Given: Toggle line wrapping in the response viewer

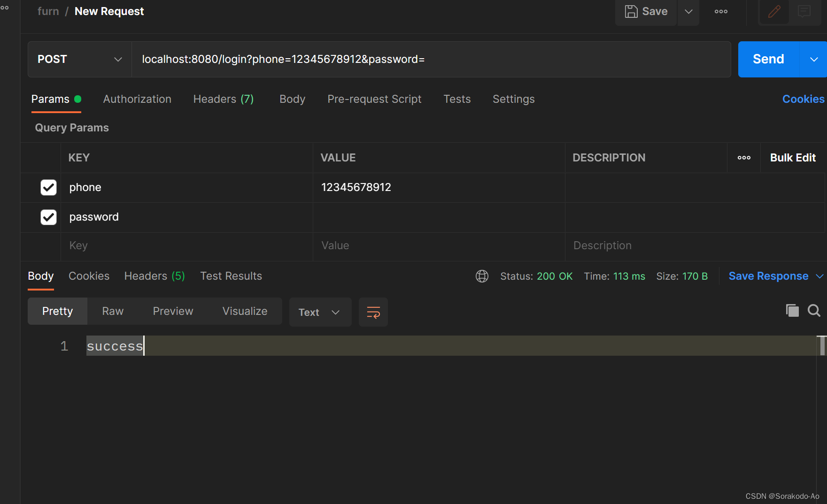Looking at the screenshot, I should pyautogui.click(x=373, y=312).
